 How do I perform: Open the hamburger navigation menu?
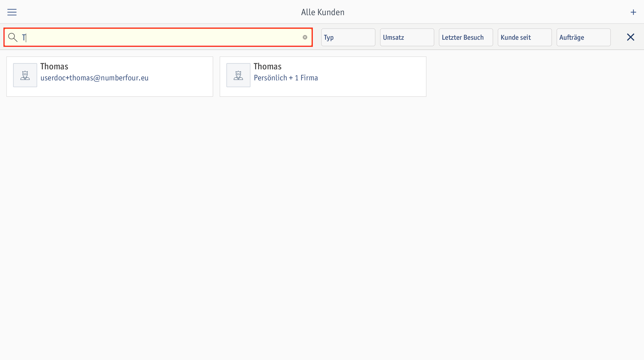point(12,12)
